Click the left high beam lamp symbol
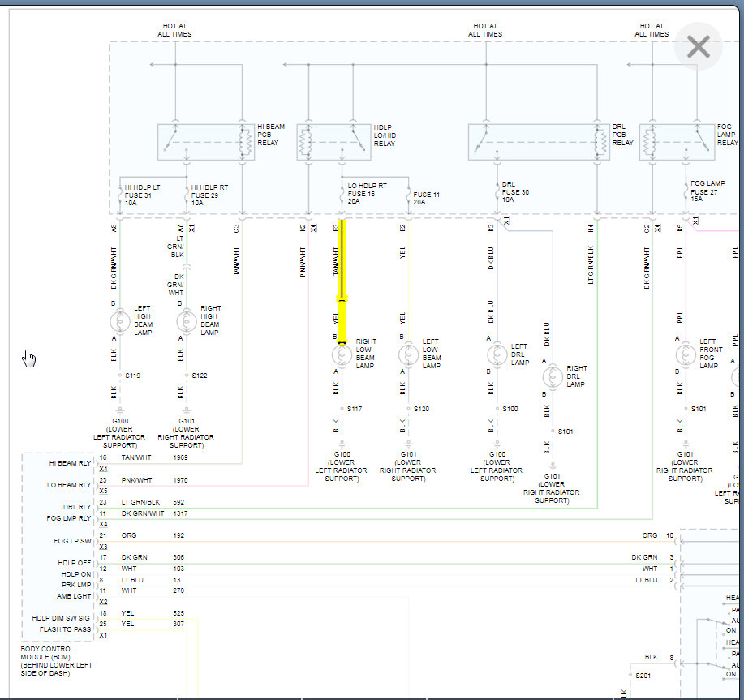 click(x=120, y=322)
